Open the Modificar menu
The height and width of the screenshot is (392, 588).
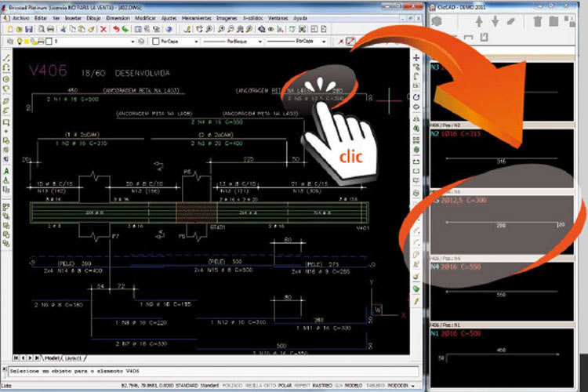[x=145, y=18]
